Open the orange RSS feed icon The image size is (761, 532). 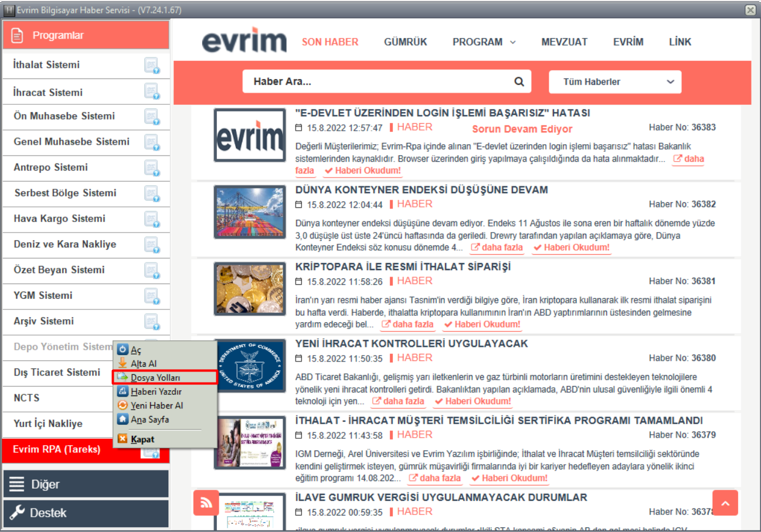point(206,503)
